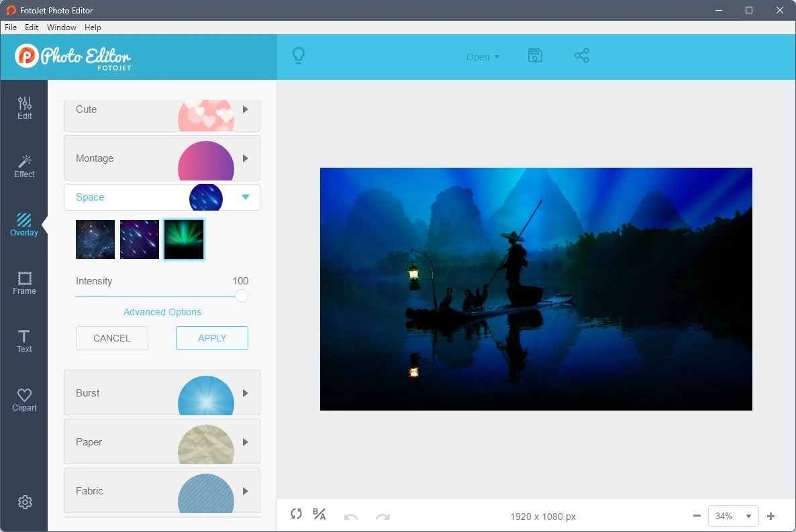This screenshot has width=796, height=532.
Task: Open the Text sidebar tab
Action: 24,341
